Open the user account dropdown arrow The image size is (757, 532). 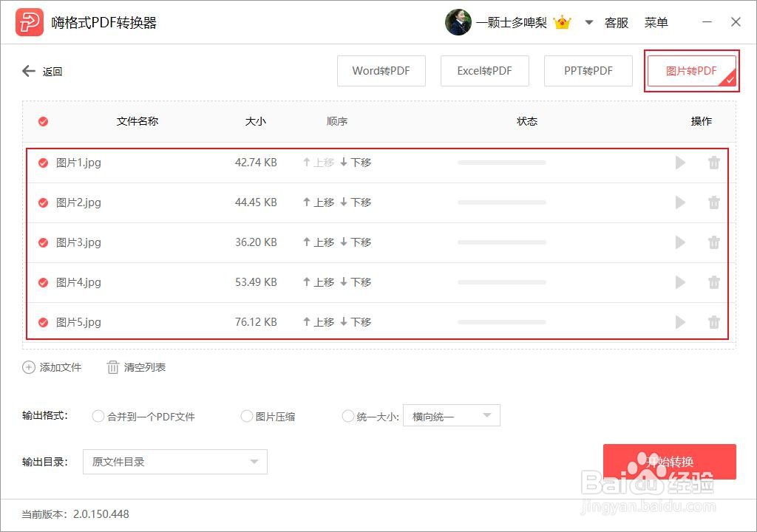(588, 22)
